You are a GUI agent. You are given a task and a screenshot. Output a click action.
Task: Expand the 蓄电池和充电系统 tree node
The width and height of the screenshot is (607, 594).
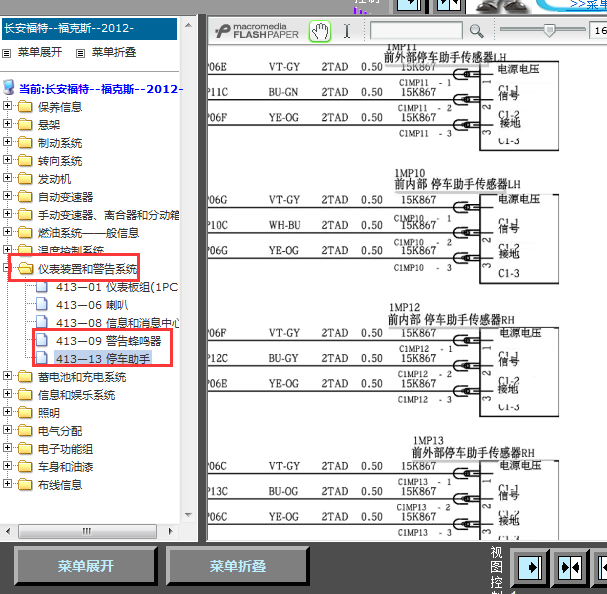[x=7, y=376]
